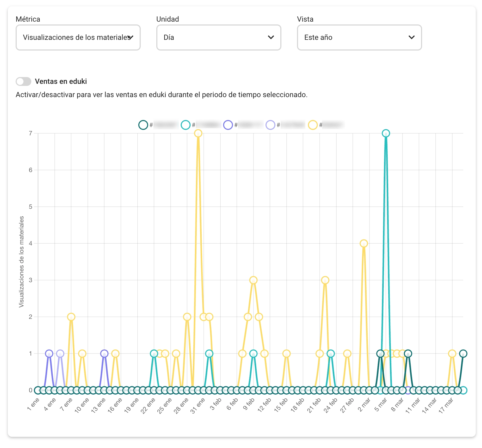Hide the yellow legend series

coord(313,125)
